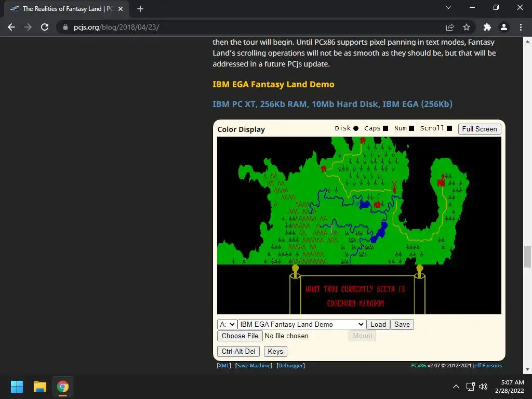Click the scrollbar up arrow

(x=527, y=42)
